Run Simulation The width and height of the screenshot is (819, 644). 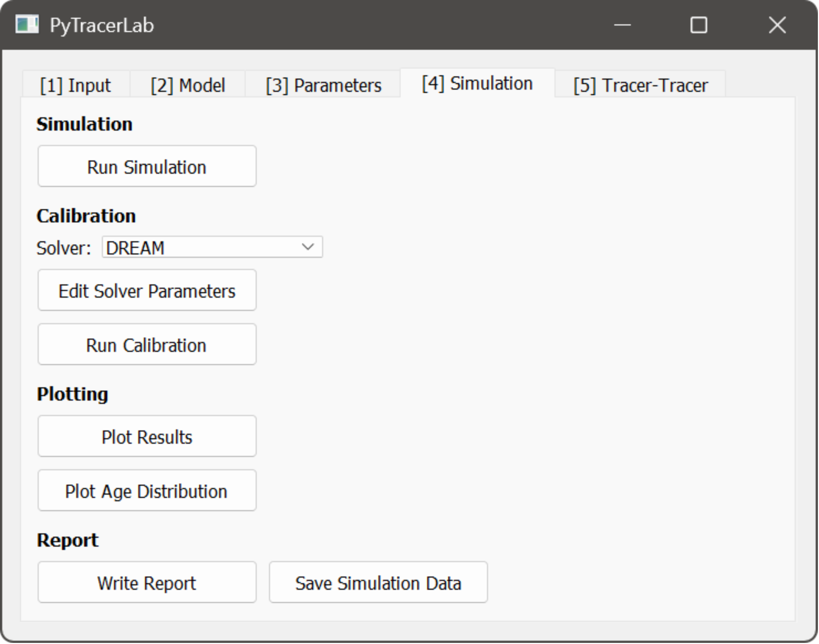(x=147, y=166)
